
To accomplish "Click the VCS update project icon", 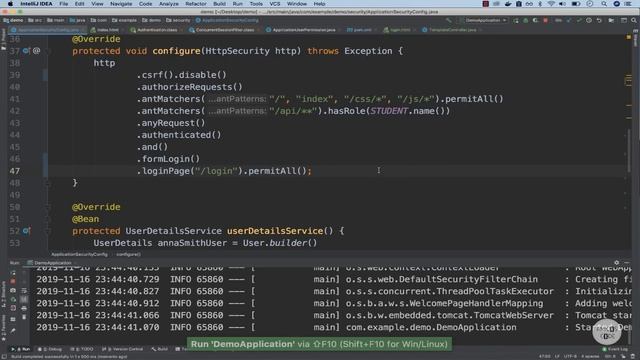I will click(569, 20).
